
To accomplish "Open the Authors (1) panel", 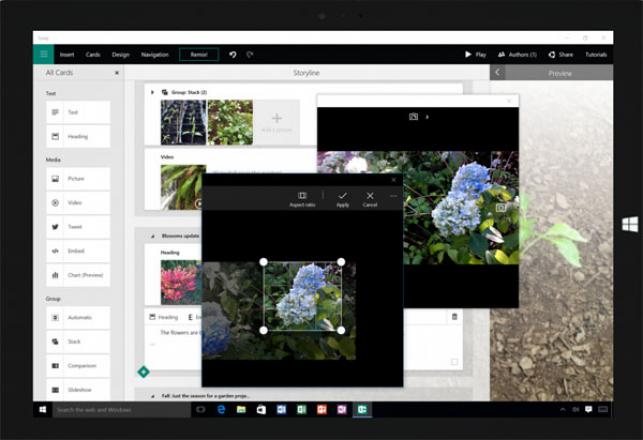I will pos(517,55).
